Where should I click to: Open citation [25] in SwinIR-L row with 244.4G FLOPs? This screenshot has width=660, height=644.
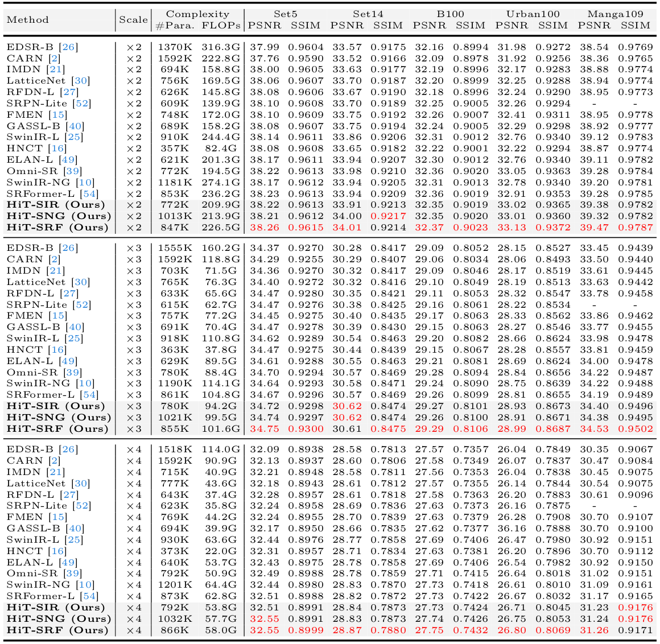[x=74, y=137]
